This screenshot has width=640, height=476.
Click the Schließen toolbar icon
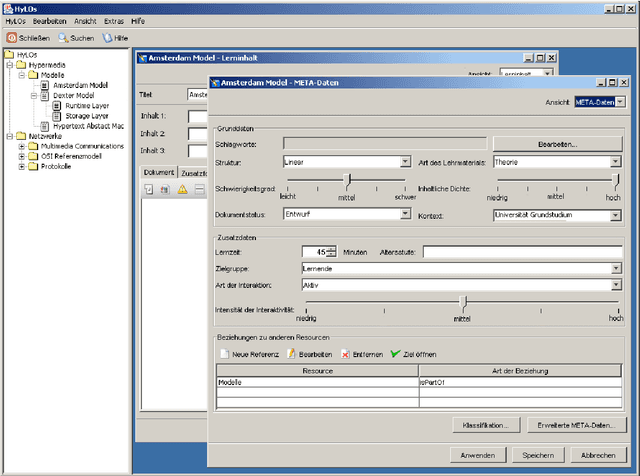(12, 37)
